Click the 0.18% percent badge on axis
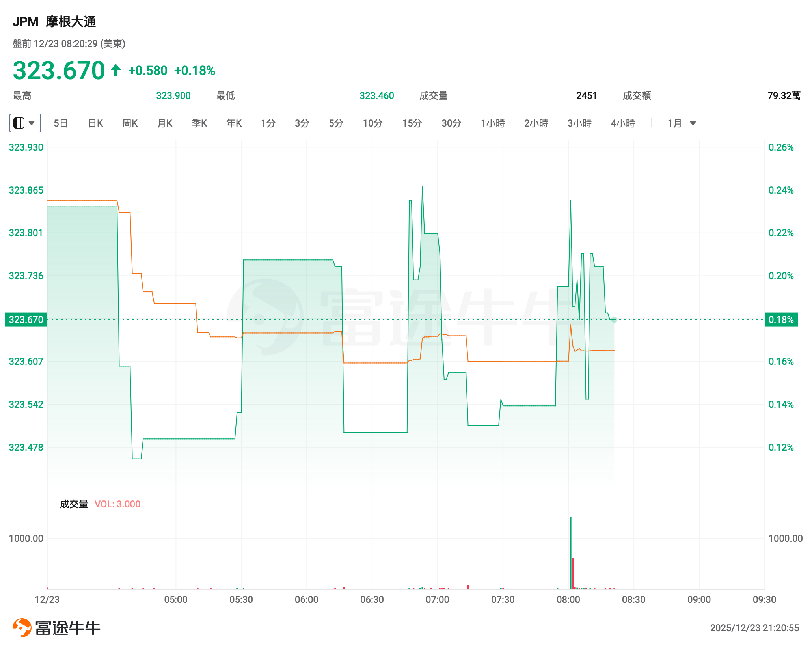 point(781,319)
